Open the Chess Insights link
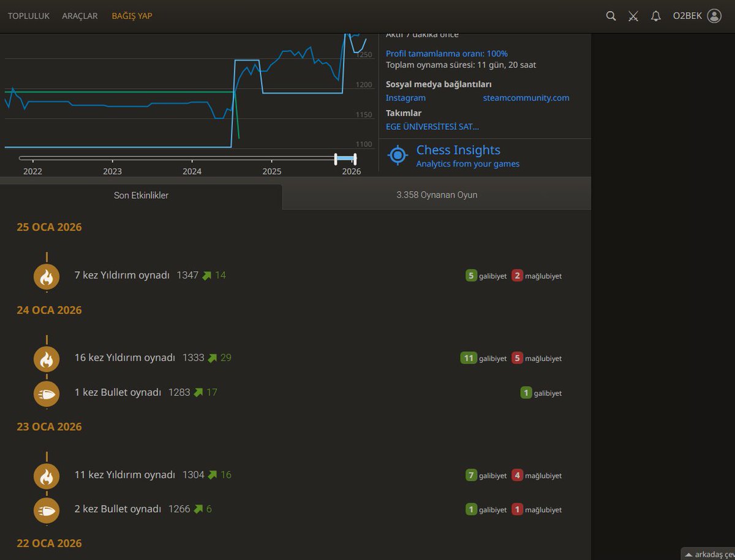 [458, 150]
